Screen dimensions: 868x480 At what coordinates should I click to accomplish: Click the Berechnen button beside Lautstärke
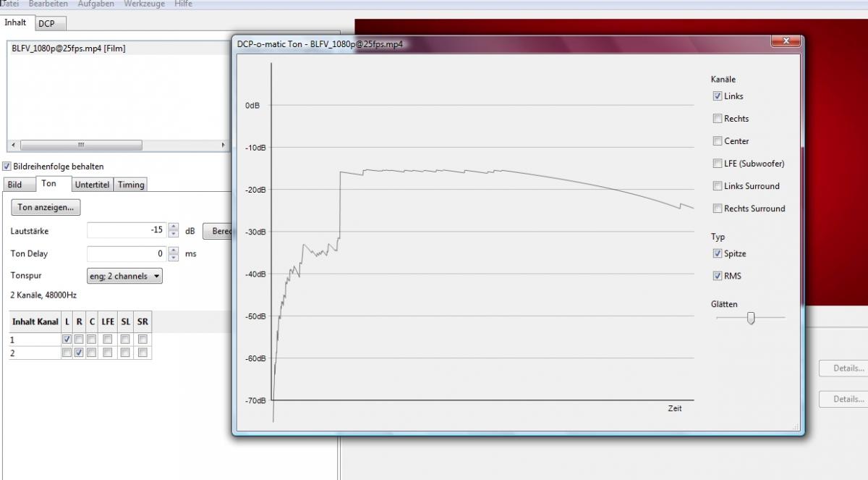coord(218,232)
